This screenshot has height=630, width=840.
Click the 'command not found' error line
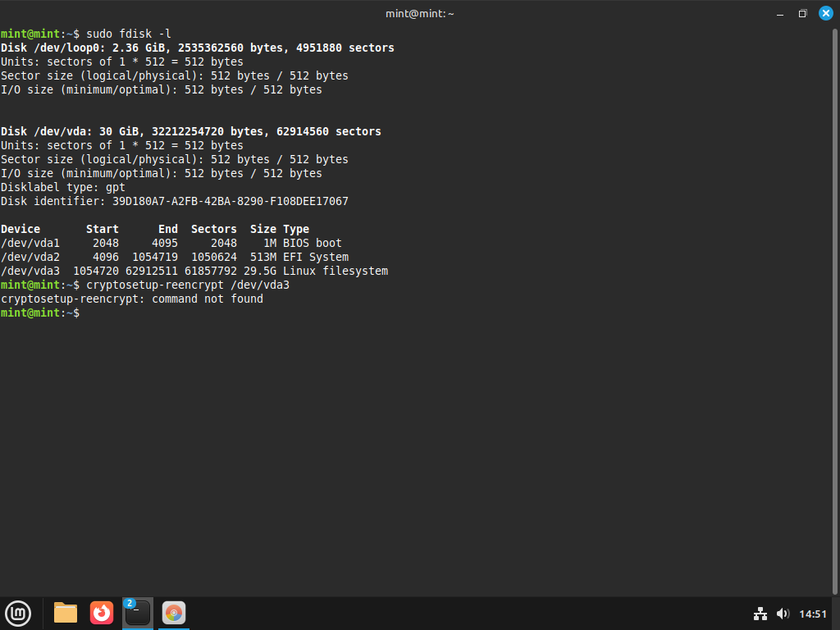[x=132, y=299]
